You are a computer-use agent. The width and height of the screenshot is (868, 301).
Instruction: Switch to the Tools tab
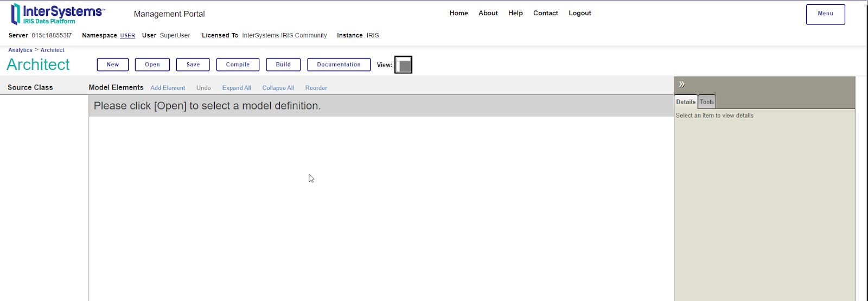(707, 102)
